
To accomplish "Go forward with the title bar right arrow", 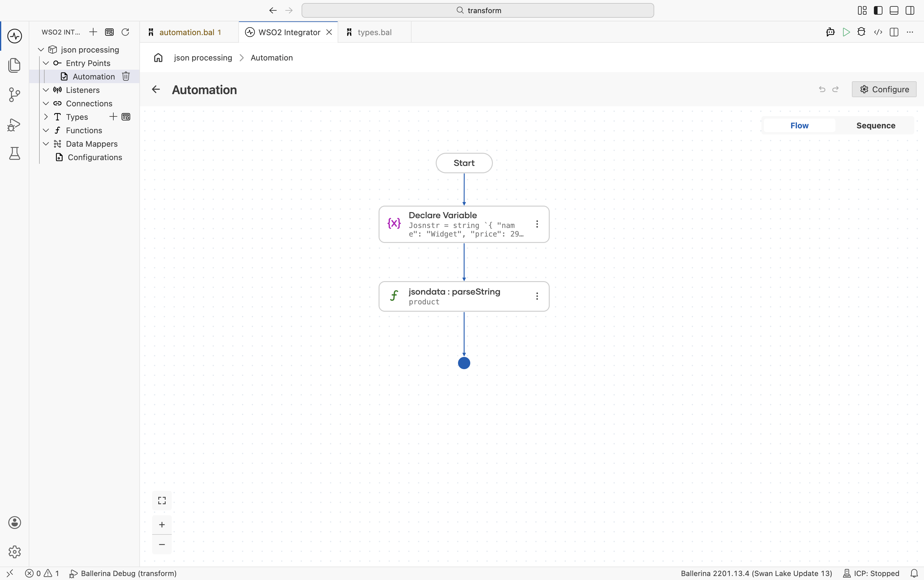I will [289, 10].
